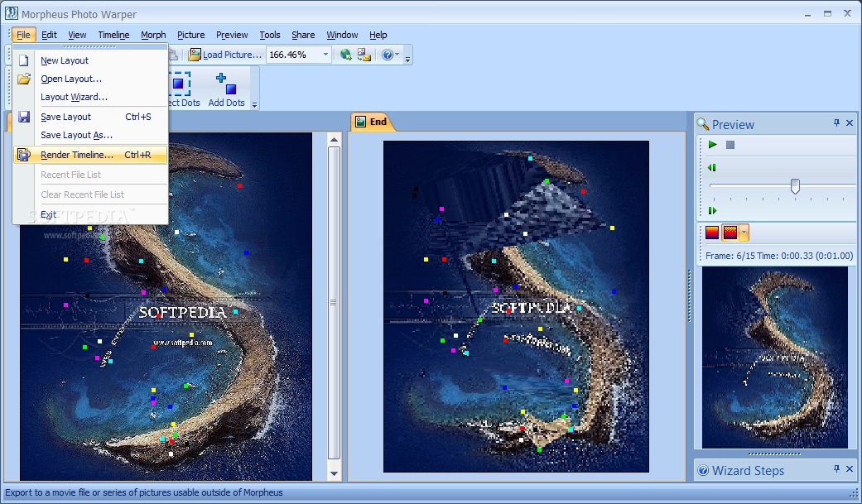Screen dimensions: 862x504
Task: Open the Picture menu
Action: [x=190, y=35]
